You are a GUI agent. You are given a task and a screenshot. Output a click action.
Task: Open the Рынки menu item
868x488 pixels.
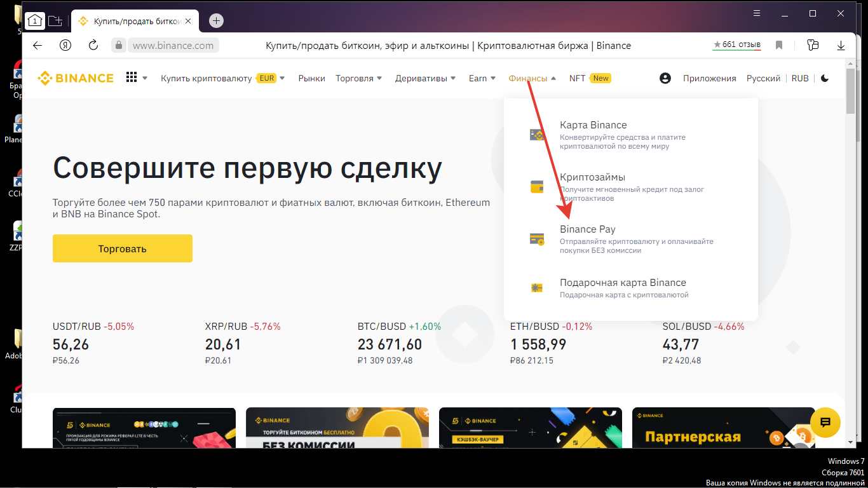(x=311, y=78)
